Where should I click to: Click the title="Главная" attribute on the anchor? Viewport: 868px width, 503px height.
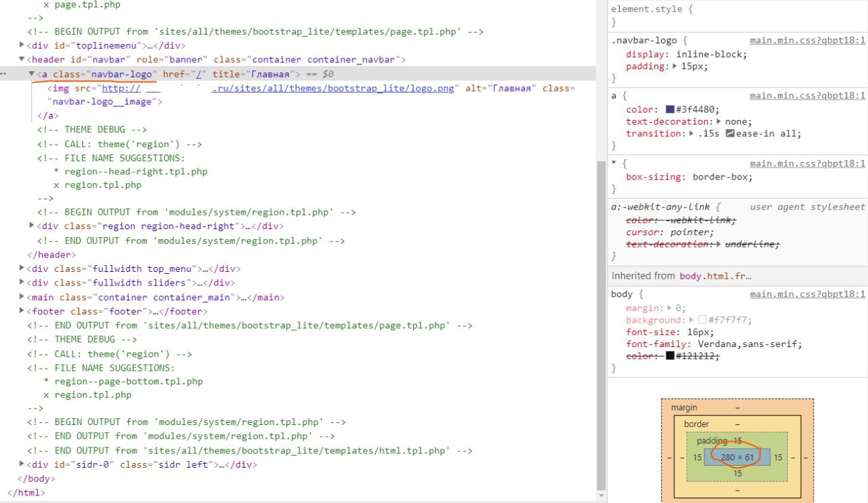coord(255,74)
